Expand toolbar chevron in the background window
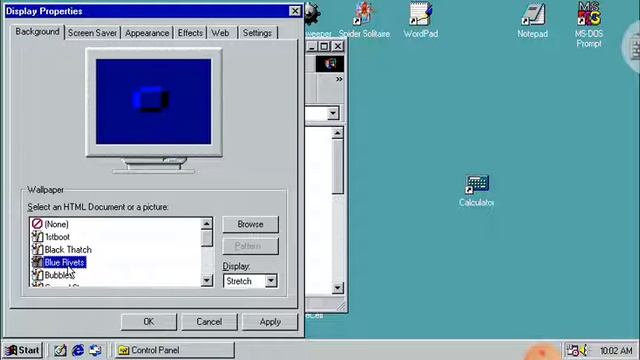Viewport: 640px width, 360px height. [339, 79]
